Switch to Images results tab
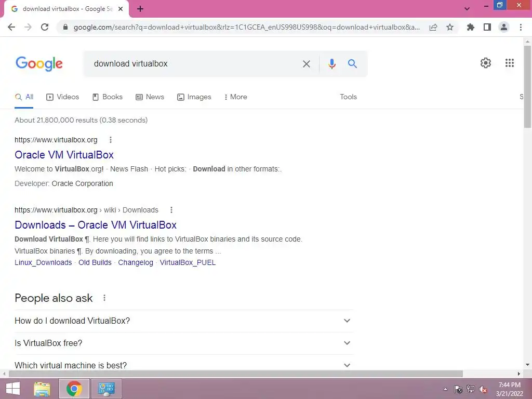Screen dimensions: 532x399 pyautogui.click(x=194, y=97)
